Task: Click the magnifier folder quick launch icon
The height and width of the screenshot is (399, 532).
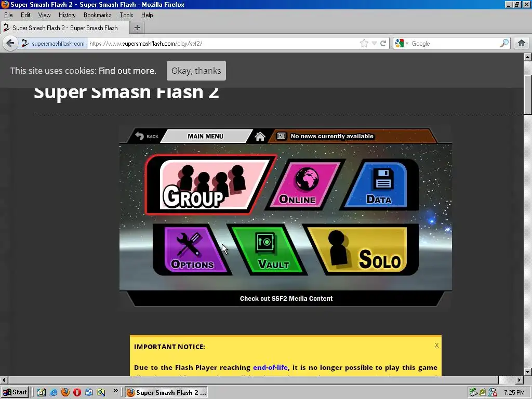Action: click(x=101, y=393)
